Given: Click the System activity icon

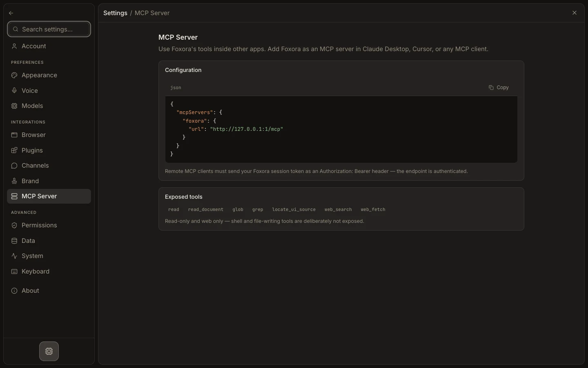Looking at the screenshot, I should click(x=14, y=256).
